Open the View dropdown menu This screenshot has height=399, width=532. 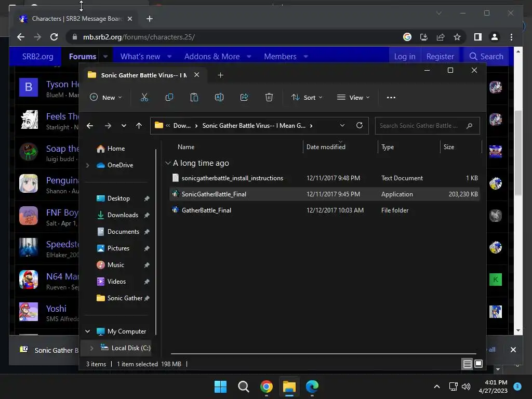click(353, 97)
